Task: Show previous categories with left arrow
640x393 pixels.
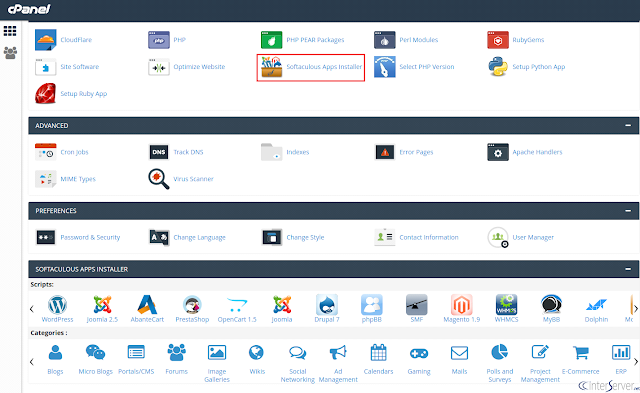Action: click(x=32, y=362)
